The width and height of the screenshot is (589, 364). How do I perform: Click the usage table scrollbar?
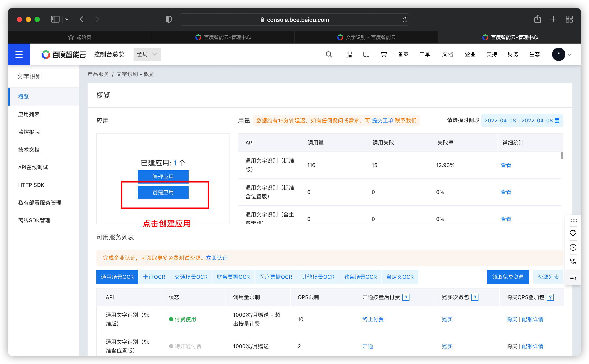[562, 155]
